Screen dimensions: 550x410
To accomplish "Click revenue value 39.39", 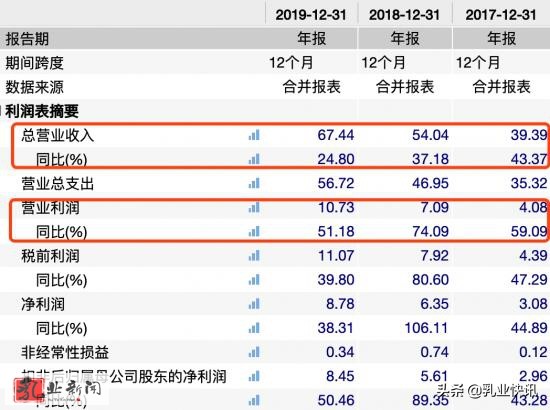I will click(x=529, y=135).
